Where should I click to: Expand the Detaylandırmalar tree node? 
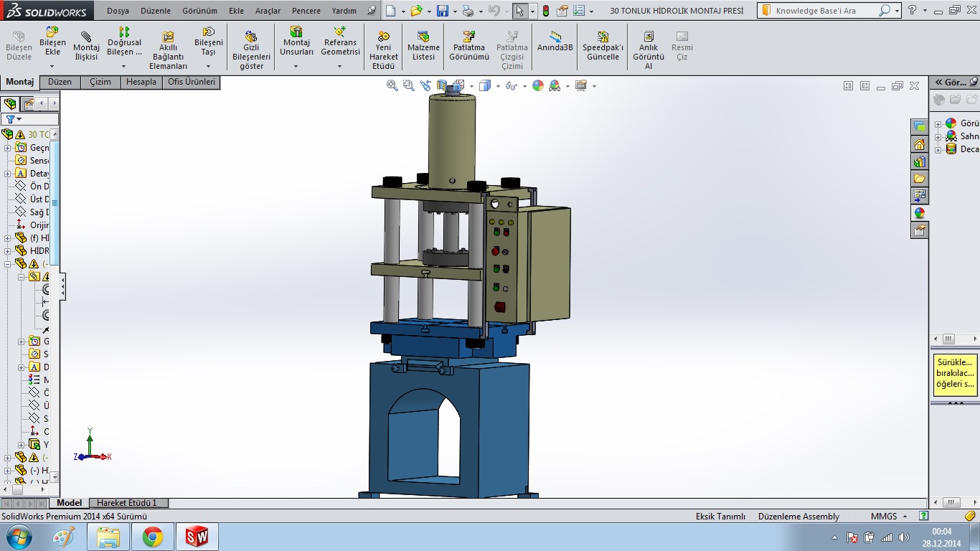click(x=8, y=174)
